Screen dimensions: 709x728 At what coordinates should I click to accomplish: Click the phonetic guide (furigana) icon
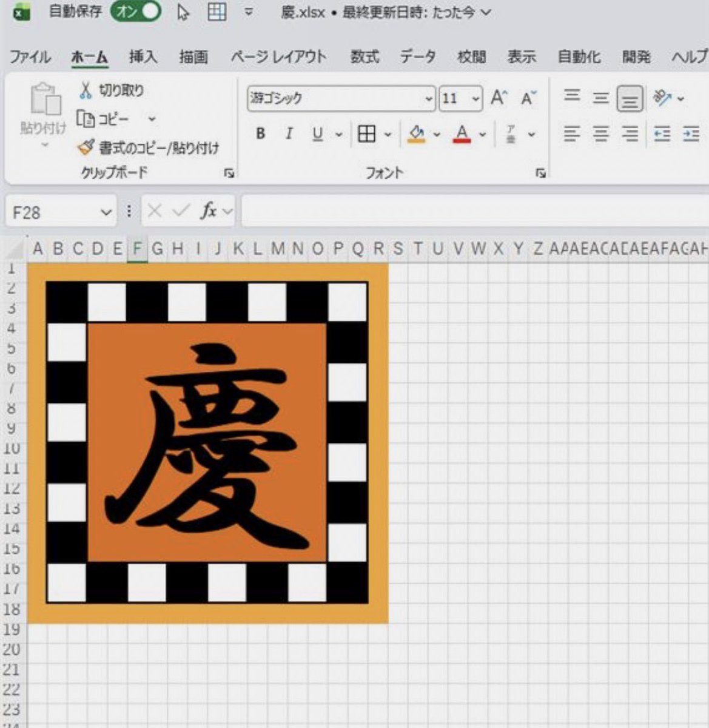tap(511, 133)
